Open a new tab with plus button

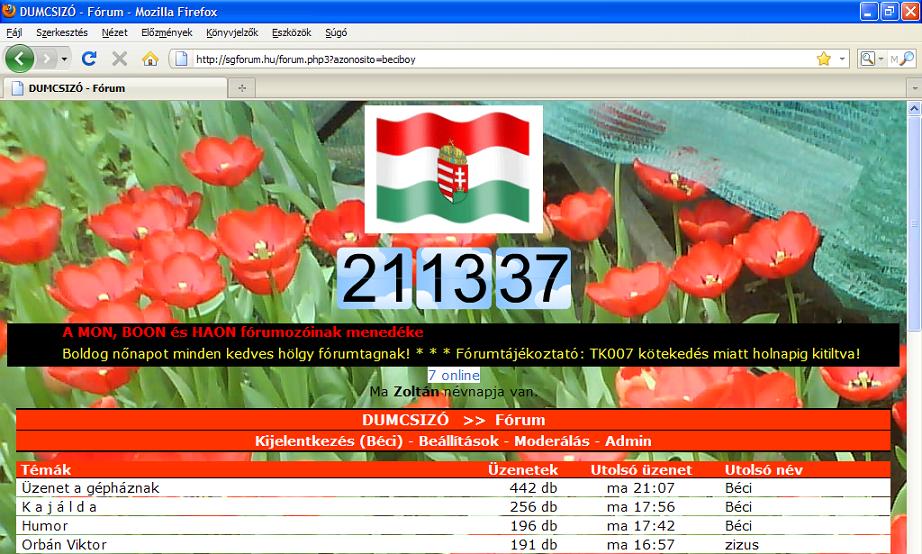(242, 88)
